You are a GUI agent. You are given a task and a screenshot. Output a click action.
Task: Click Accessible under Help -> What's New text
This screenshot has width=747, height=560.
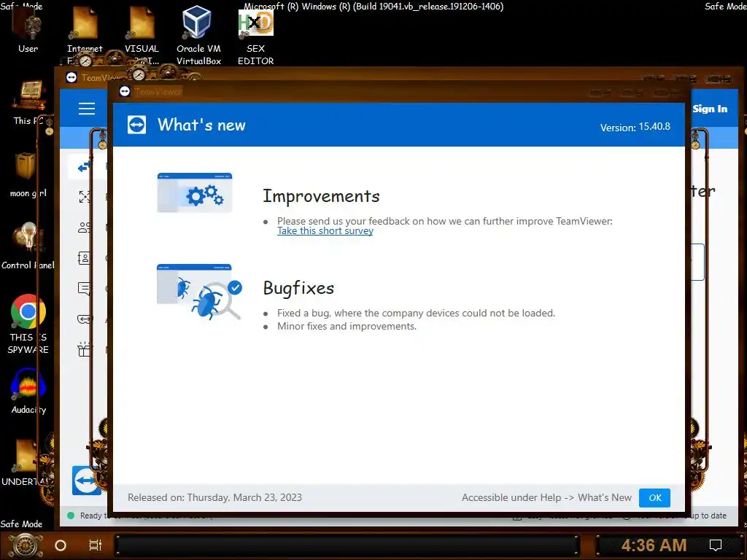546,497
